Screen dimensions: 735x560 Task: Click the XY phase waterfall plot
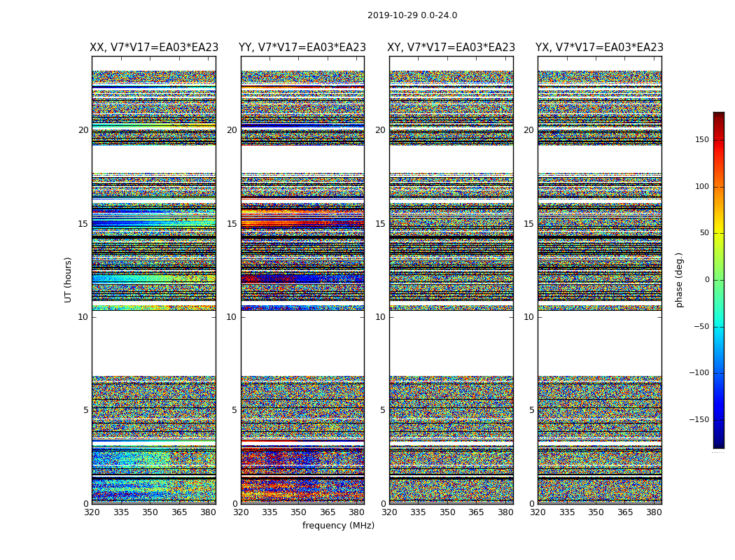(x=451, y=280)
